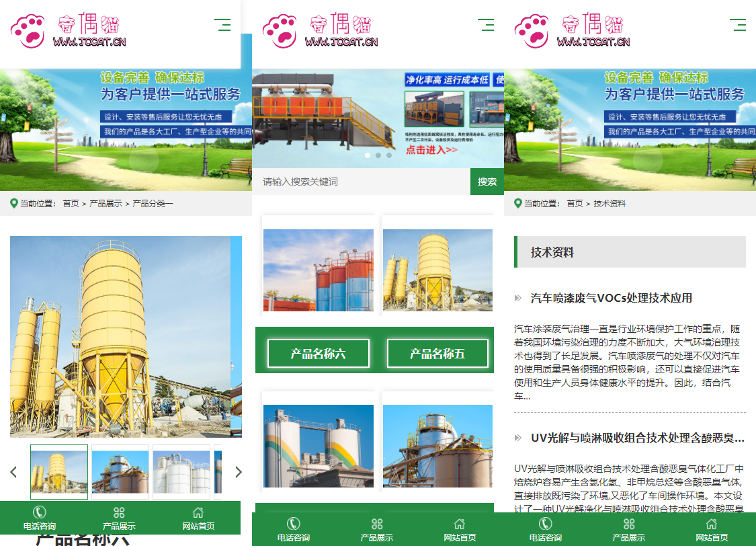Open the hamburger menu on the 技术资料 screen
The width and height of the screenshot is (756, 546).
point(738,25)
